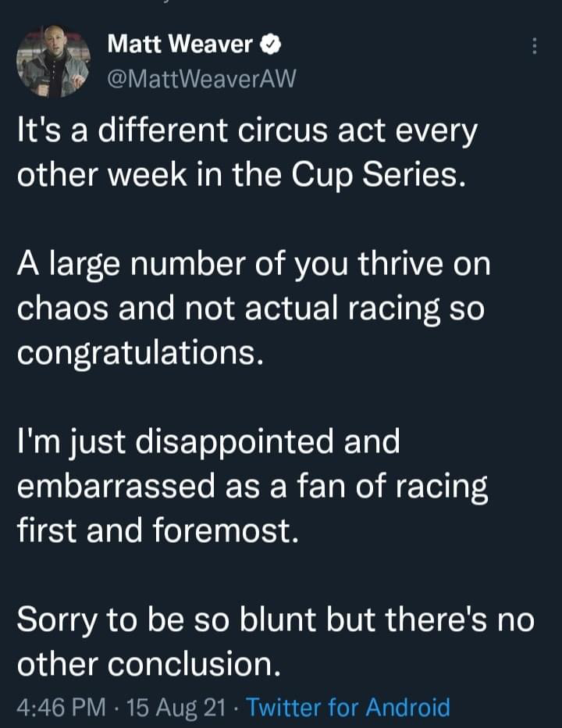Screen dimensions: 562x728
Task: Click the "first and foremost" line
Action: (x=158, y=531)
